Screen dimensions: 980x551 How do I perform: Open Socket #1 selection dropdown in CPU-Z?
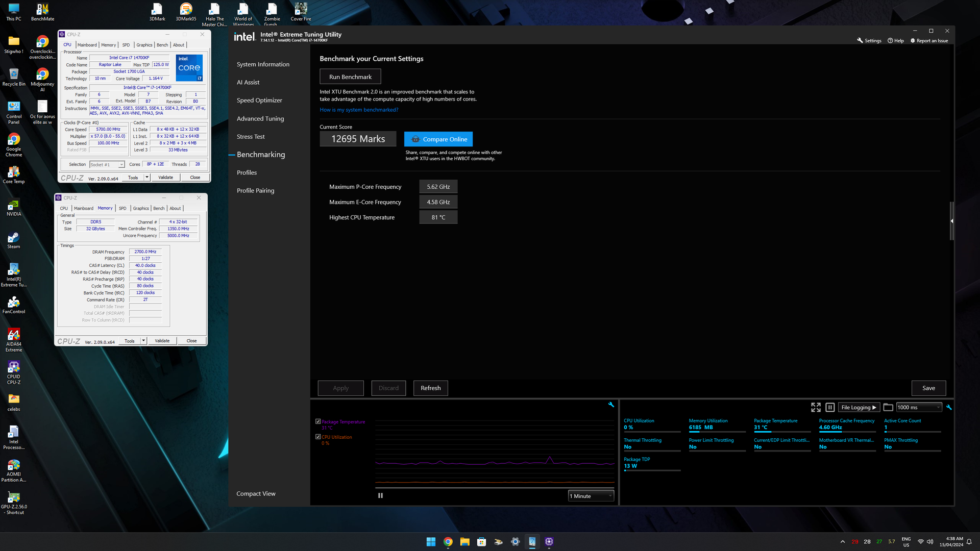click(107, 164)
